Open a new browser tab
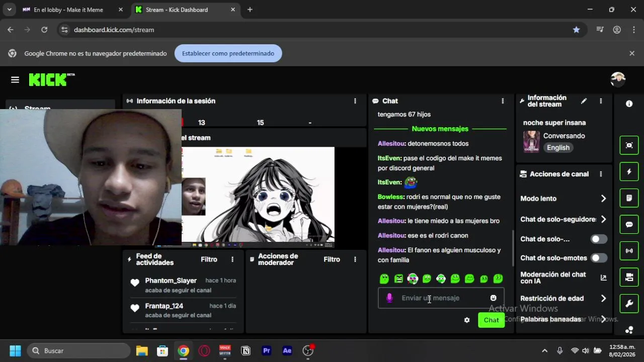The height and width of the screenshot is (362, 644). pyautogui.click(x=250, y=10)
